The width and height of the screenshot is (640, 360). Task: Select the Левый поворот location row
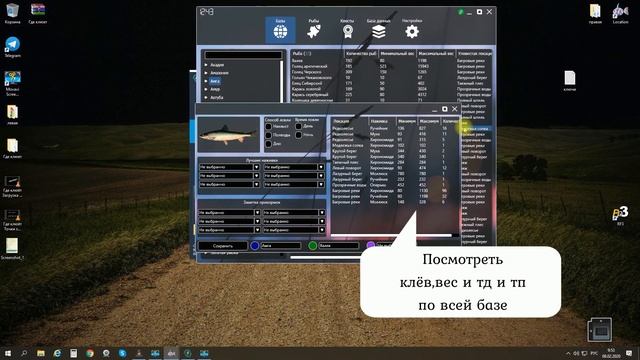tap(395, 168)
